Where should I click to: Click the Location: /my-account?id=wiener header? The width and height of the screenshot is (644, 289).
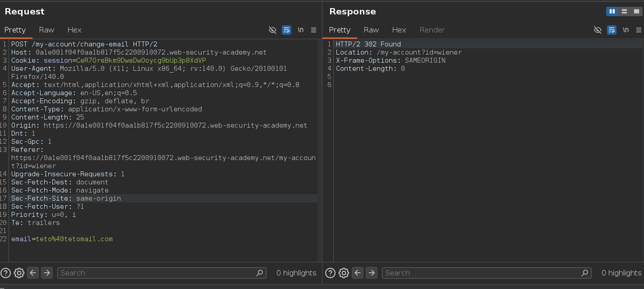[x=399, y=52]
